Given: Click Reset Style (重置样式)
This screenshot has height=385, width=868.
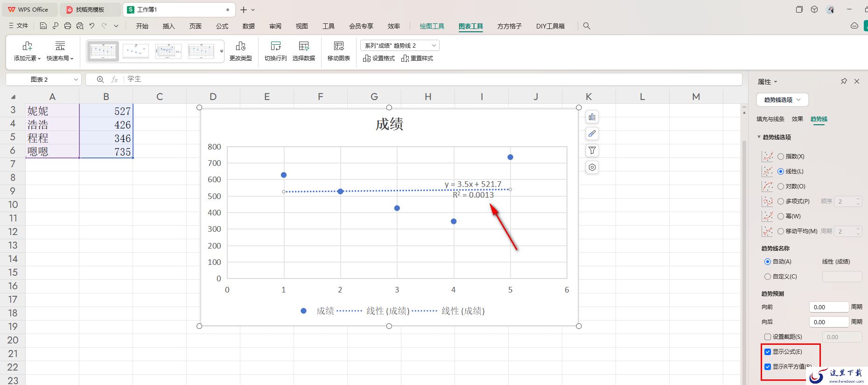Looking at the screenshot, I should [417, 58].
